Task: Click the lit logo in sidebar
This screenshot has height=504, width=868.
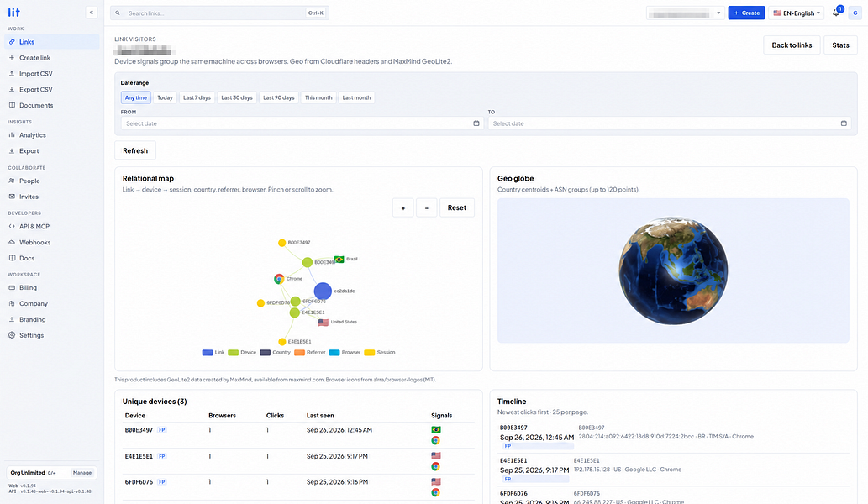Action: click(13, 12)
